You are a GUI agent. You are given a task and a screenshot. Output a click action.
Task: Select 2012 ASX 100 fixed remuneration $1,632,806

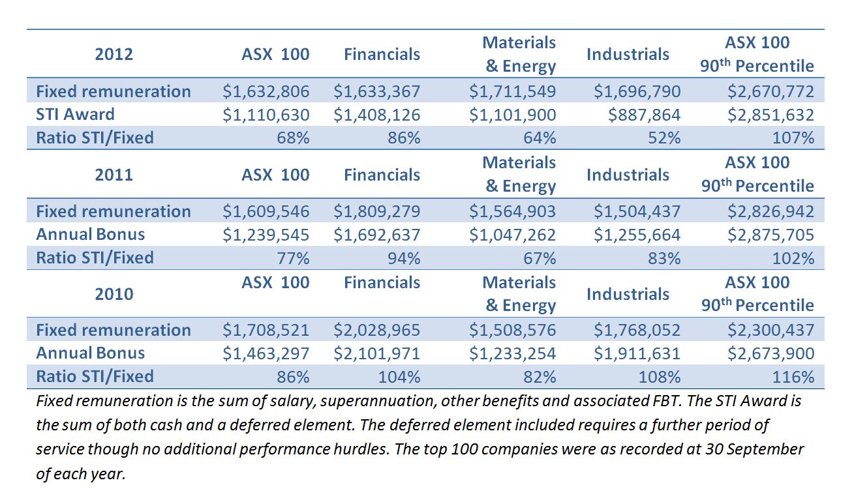click(x=266, y=91)
